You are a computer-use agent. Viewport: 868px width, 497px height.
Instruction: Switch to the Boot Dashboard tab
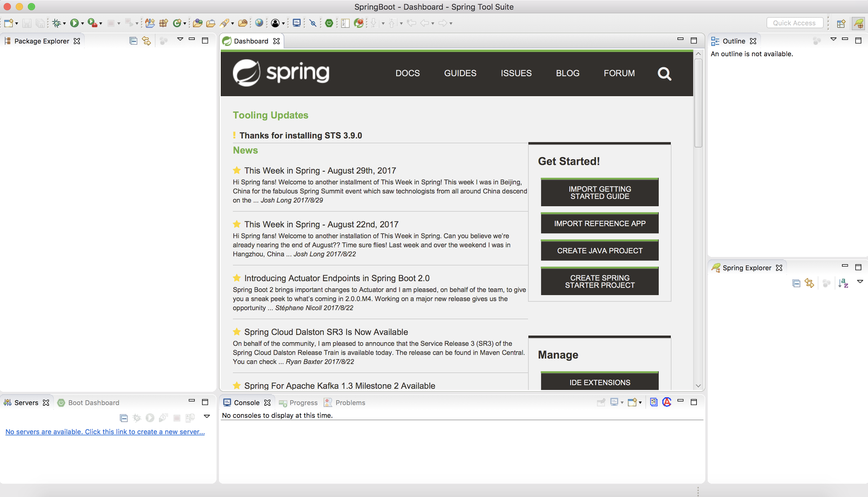[89, 403]
